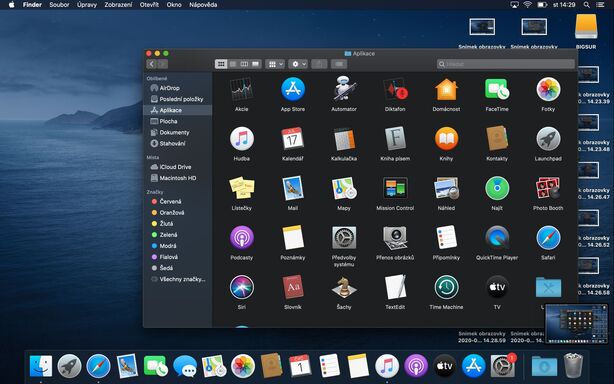Open the Slovník dictionary app icon
The width and height of the screenshot is (614, 384).
[x=293, y=287]
